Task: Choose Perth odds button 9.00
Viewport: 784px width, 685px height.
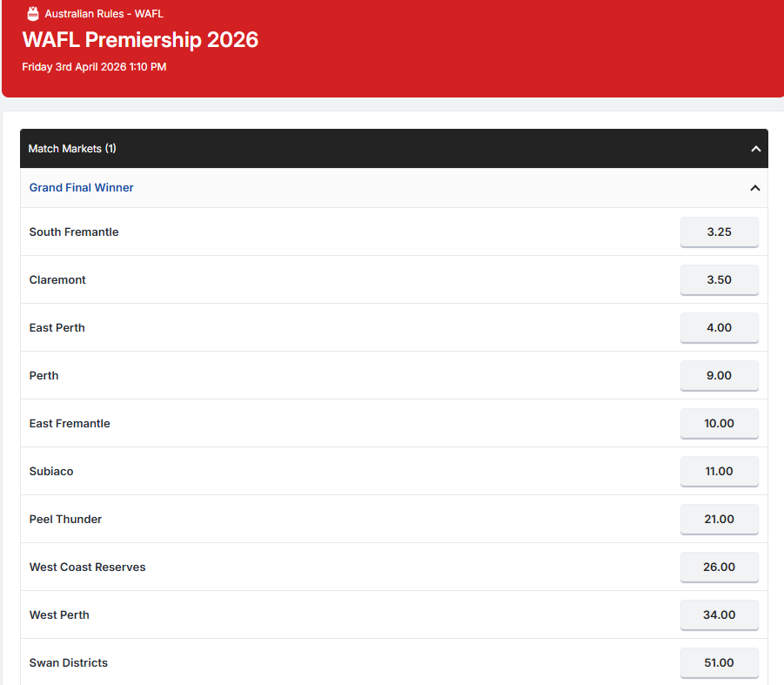Action: (x=719, y=376)
